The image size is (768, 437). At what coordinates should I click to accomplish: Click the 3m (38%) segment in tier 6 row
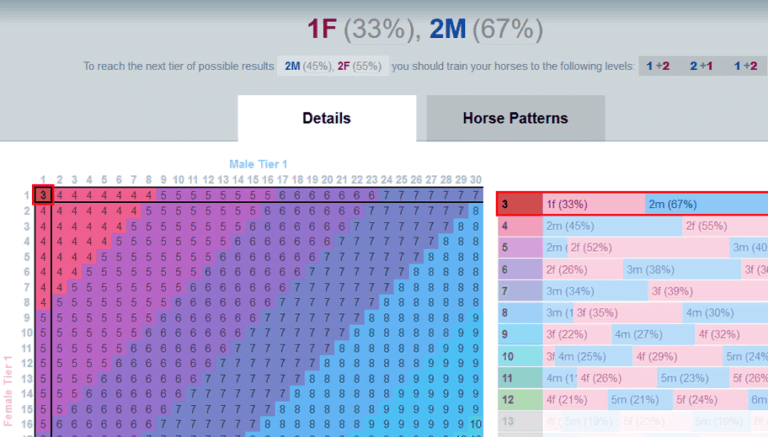point(682,269)
